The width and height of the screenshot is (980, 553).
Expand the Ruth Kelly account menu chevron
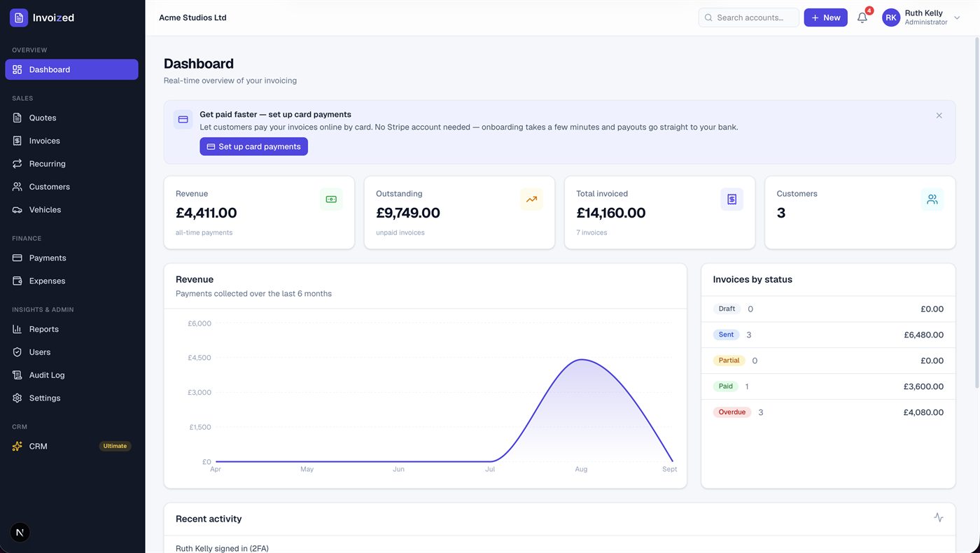click(x=957, y=18)
